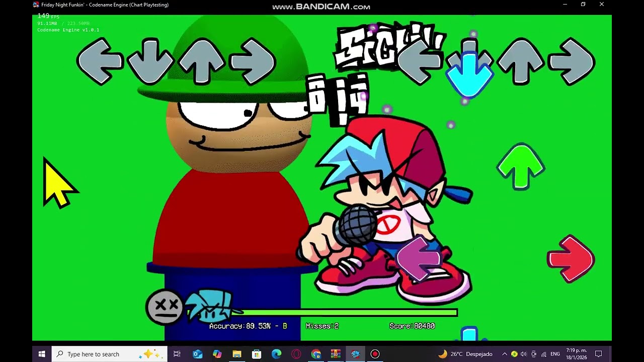Screen dimensions: 644x362
Task: Click the Friday Night Funkin' taskbar icon
Action: pyautogui.click(x=355, y=354)
